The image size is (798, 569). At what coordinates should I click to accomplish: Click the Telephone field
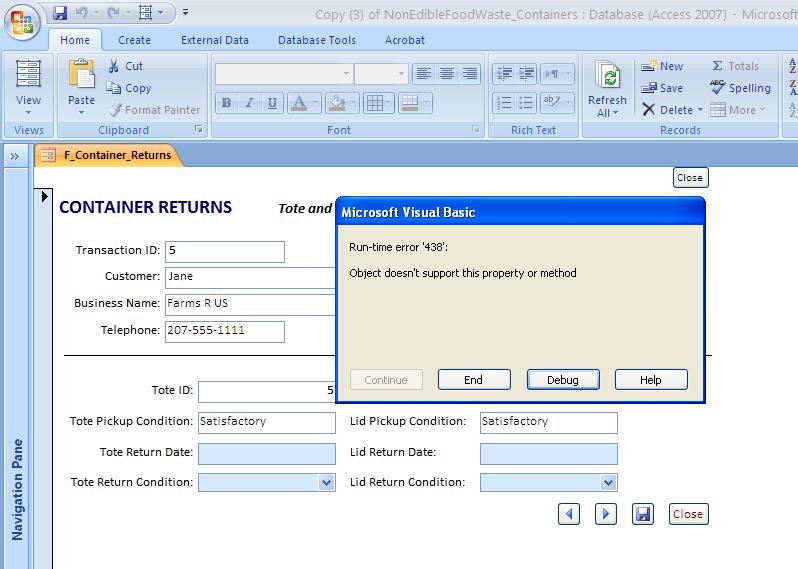click(224, 332)
